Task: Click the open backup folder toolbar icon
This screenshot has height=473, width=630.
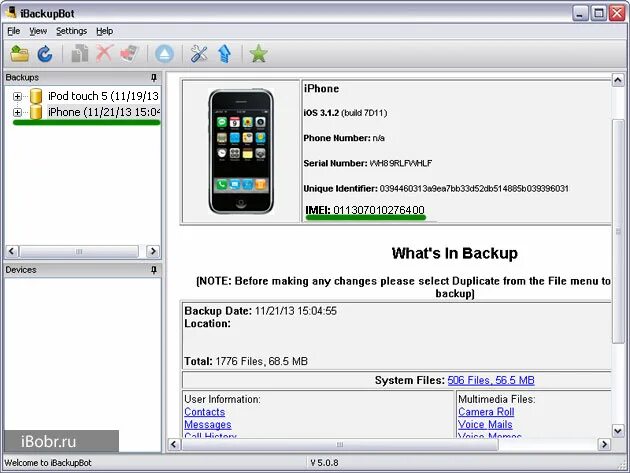Action: pos(19,53)
